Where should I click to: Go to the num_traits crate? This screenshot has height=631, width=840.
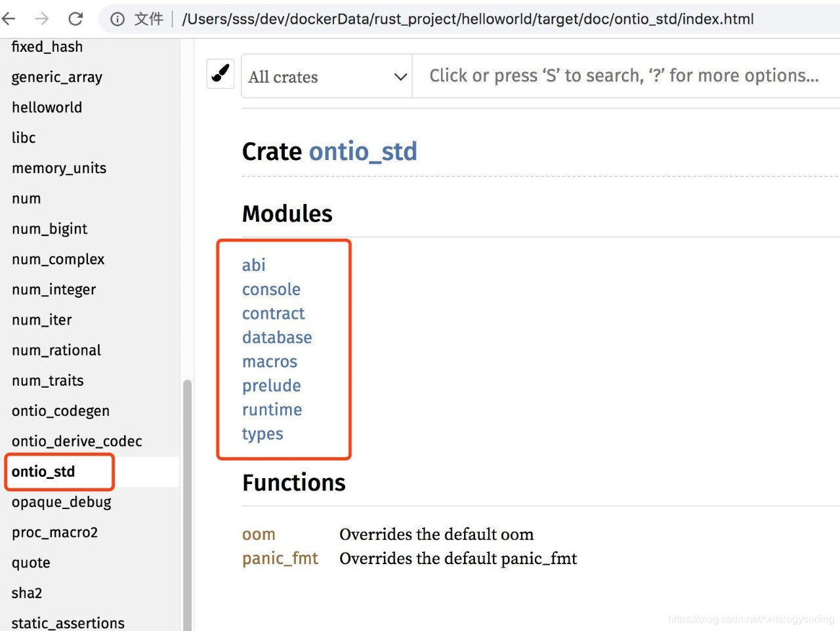tap(48, 380)
